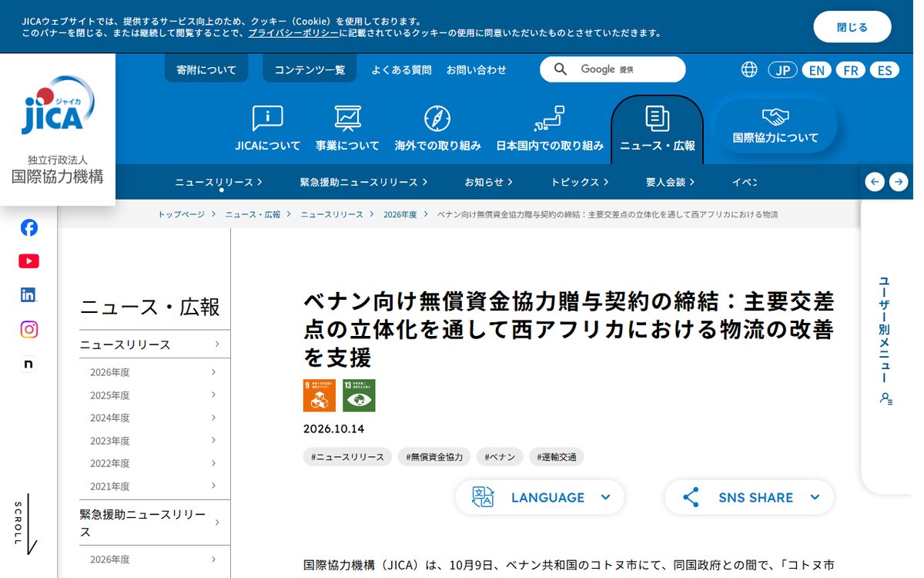Click the share icon beside SNS SHARE

pos(691,497)
